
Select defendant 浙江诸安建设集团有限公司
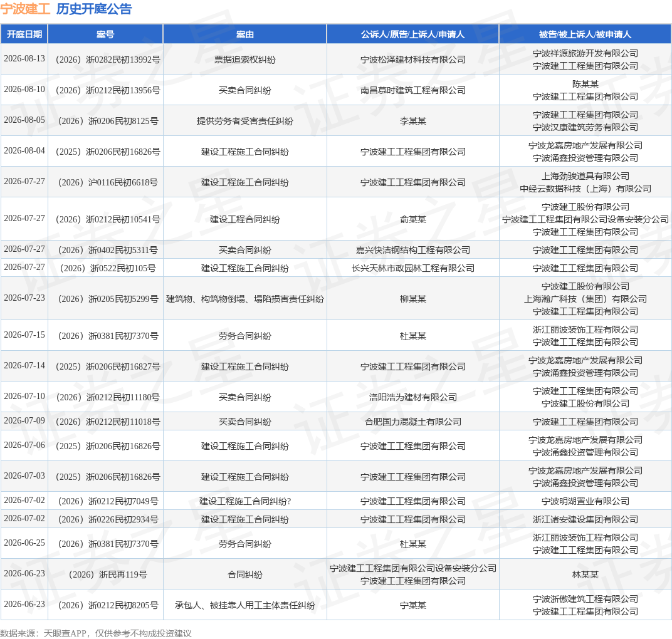[x=585, y=519]
